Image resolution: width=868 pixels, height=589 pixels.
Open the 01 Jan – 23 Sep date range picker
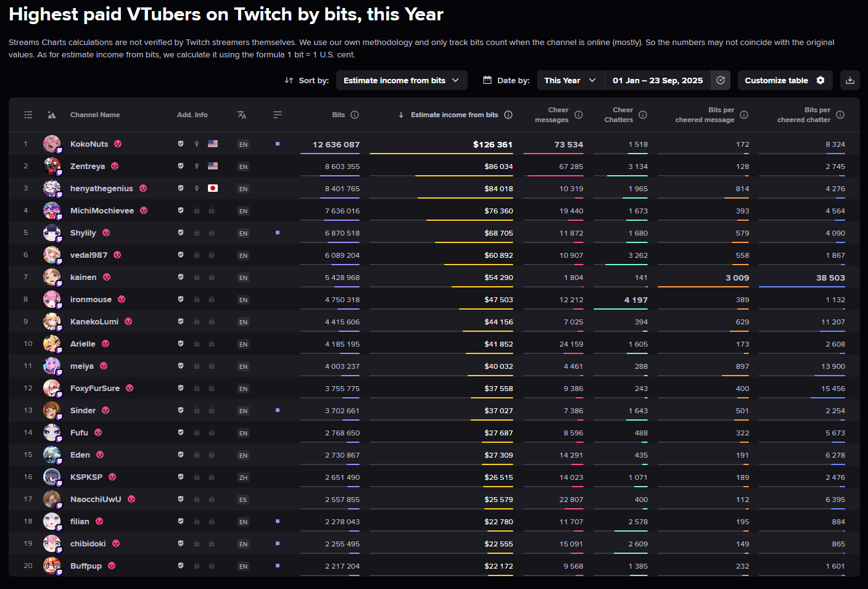(657, 80)
